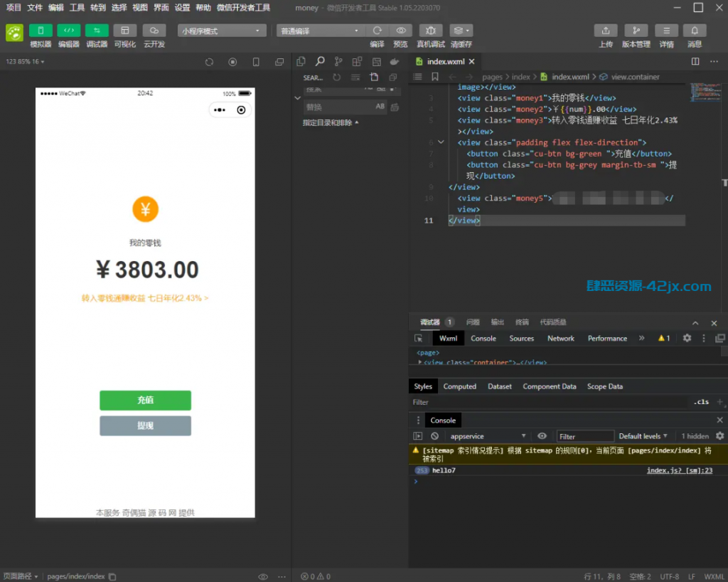The image size is (728, 582).
Task: Detach the simulator into separate window
Action: 279,62
